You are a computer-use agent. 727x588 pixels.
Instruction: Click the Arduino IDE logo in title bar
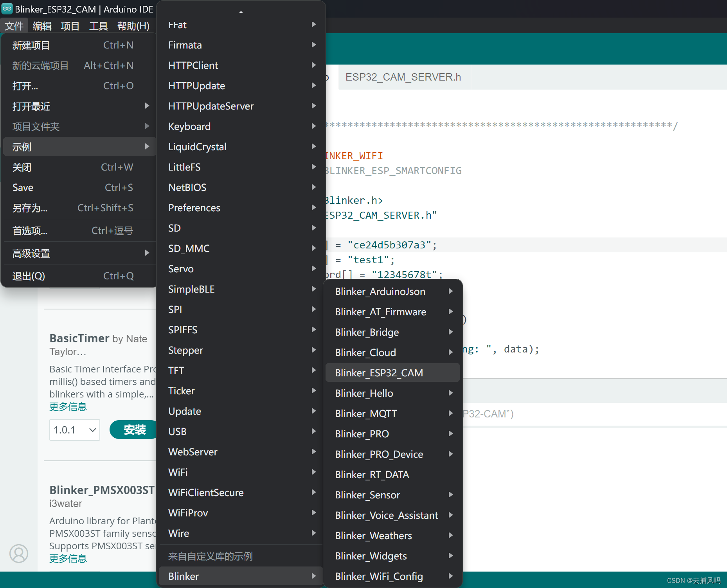[7, 9]
